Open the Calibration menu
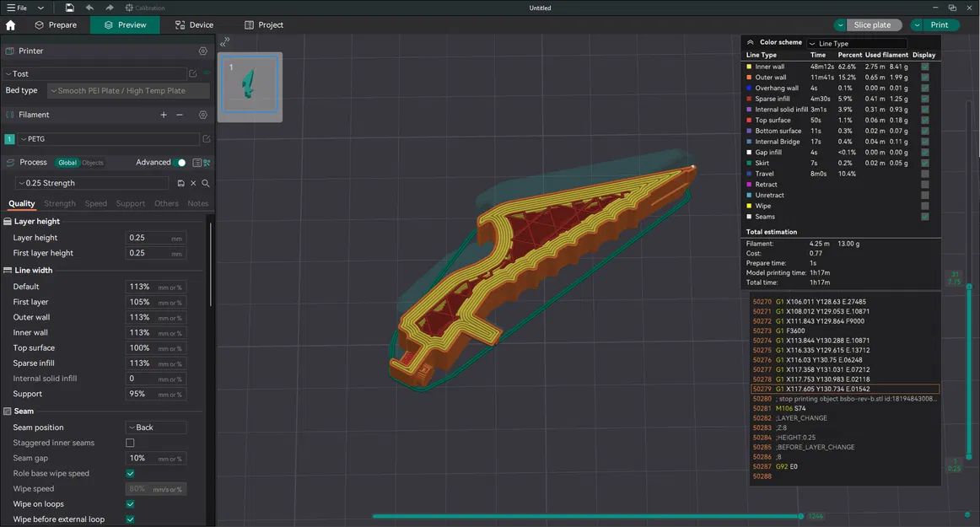This screenshot has width=980, height=527. click(x=145, y=8)
